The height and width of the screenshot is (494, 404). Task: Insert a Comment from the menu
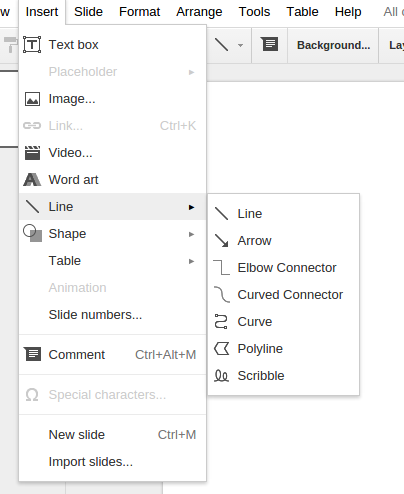(112, 355)
